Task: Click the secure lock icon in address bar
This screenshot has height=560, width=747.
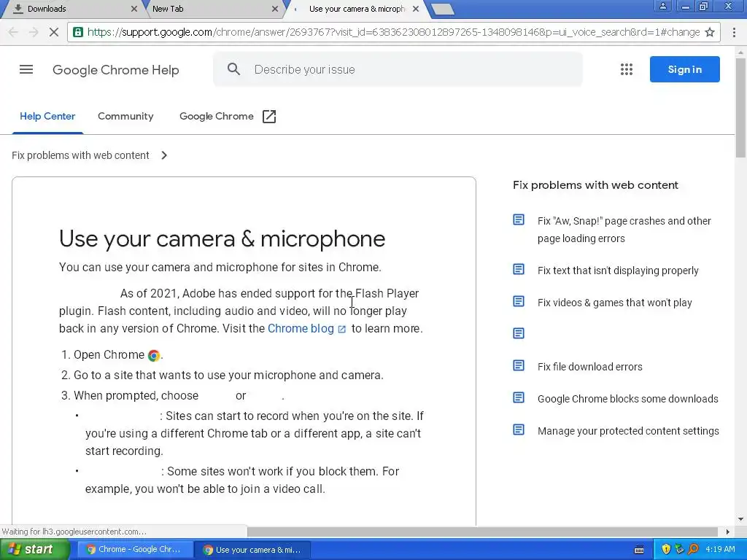Action: (77, 32)
